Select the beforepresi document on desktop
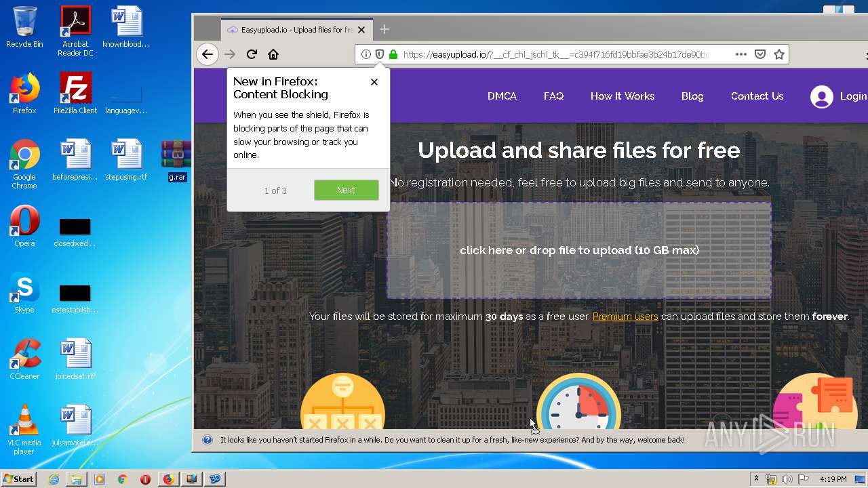The width and height of the screenshot is (868, 488). coord(75,160)
